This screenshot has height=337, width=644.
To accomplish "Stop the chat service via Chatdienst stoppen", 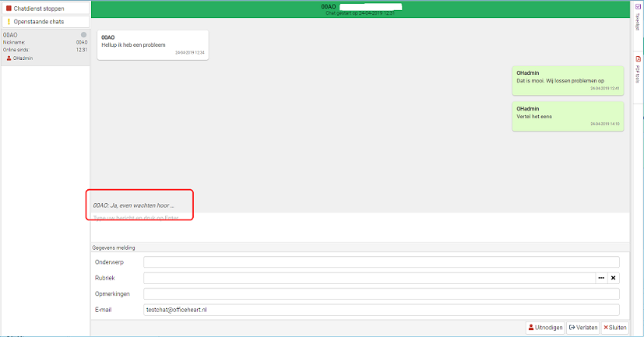I will tap(46, 9).
